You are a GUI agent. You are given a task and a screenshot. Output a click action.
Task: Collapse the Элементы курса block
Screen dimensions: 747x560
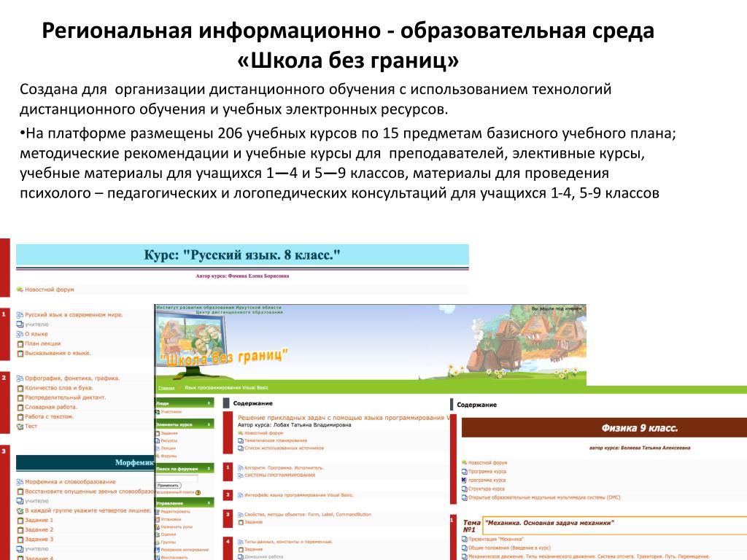click(209, 424)
